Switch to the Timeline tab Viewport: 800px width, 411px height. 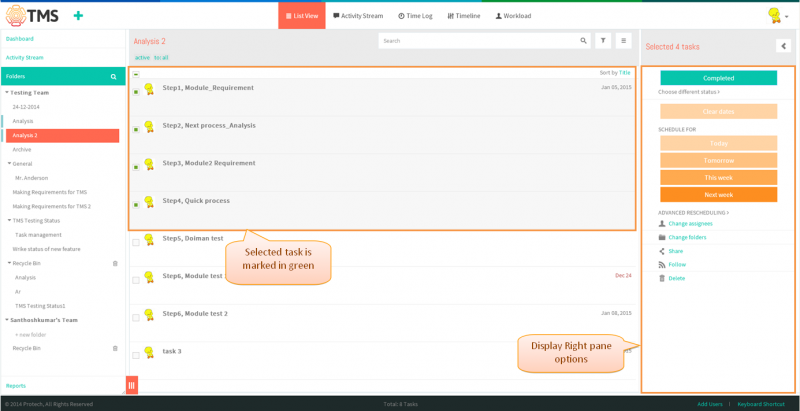pos(464,16)
